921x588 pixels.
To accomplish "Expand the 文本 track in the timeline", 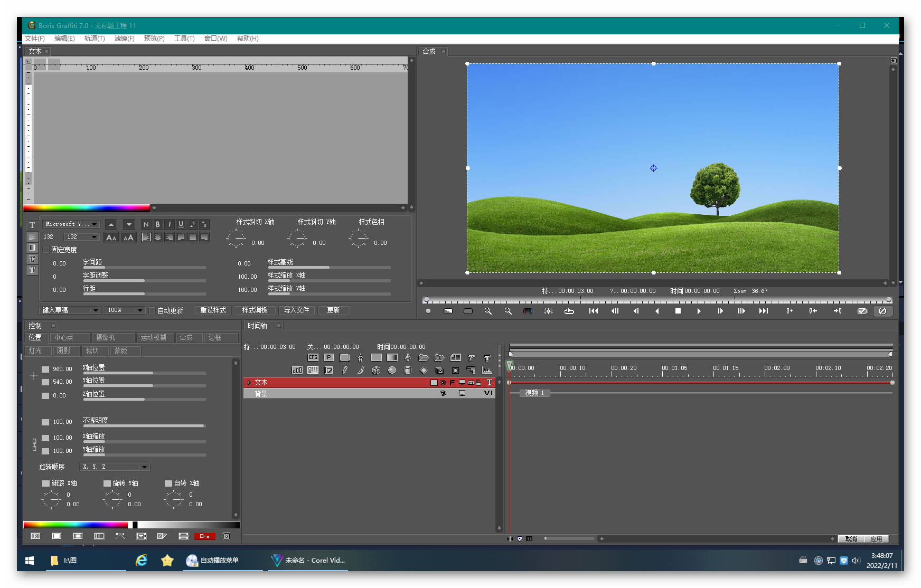I will (249, 383).
